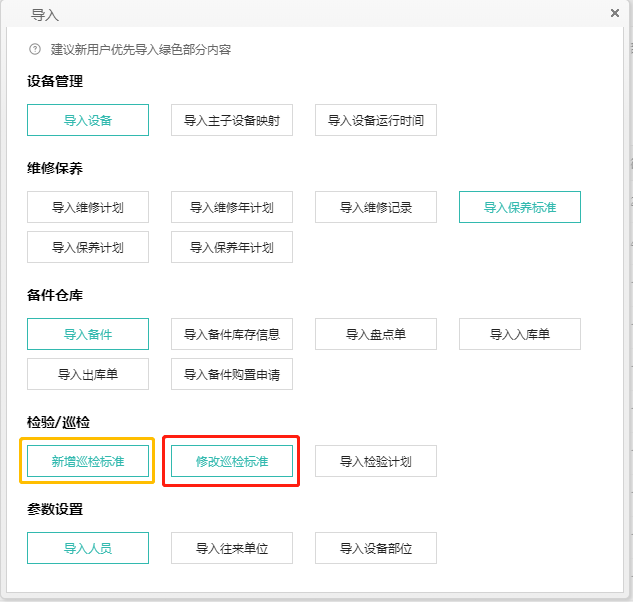This screenshot has width=633, height=602.
Task: Choose 导入保养年计划
Action: (x=232, y=247)
